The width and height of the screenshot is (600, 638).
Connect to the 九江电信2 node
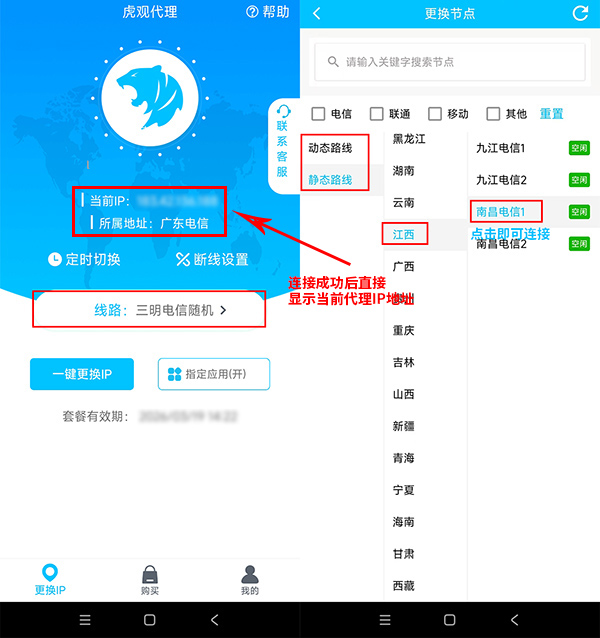(502, 180)
